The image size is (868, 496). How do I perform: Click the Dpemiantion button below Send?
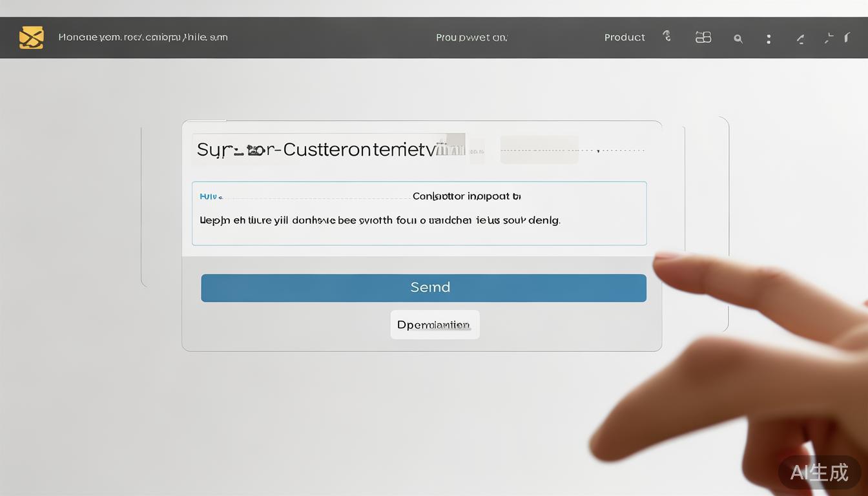pyautogui.click(x=435, y=325)
